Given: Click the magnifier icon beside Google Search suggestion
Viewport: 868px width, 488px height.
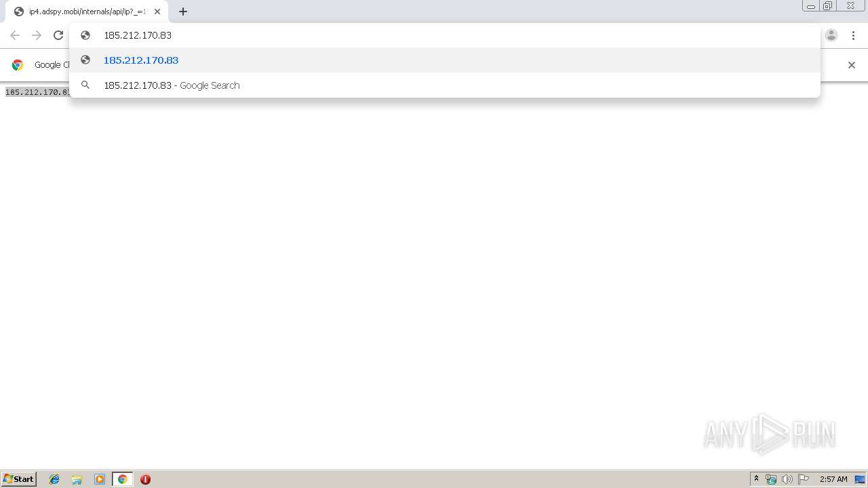Looking at the screenshot, I should 85,85.
